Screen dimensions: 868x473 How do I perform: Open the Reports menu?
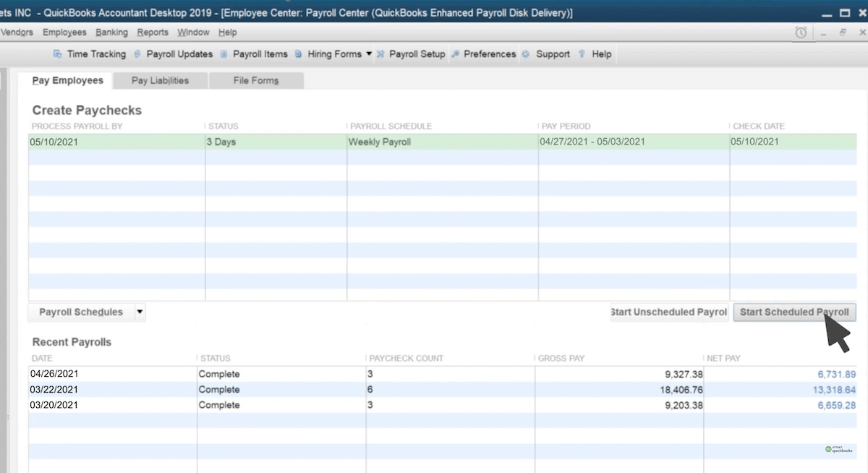(x=153, y=33)
